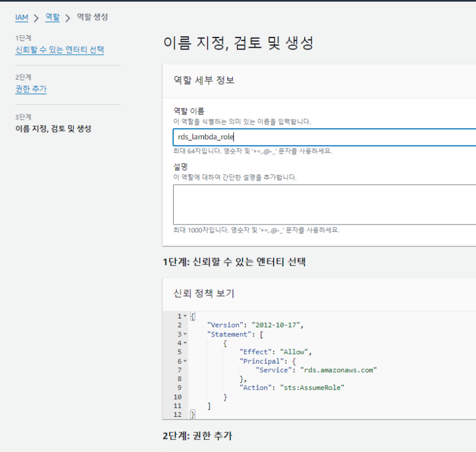Click the 역할 세부 정보 panel header

click(203, 80)
